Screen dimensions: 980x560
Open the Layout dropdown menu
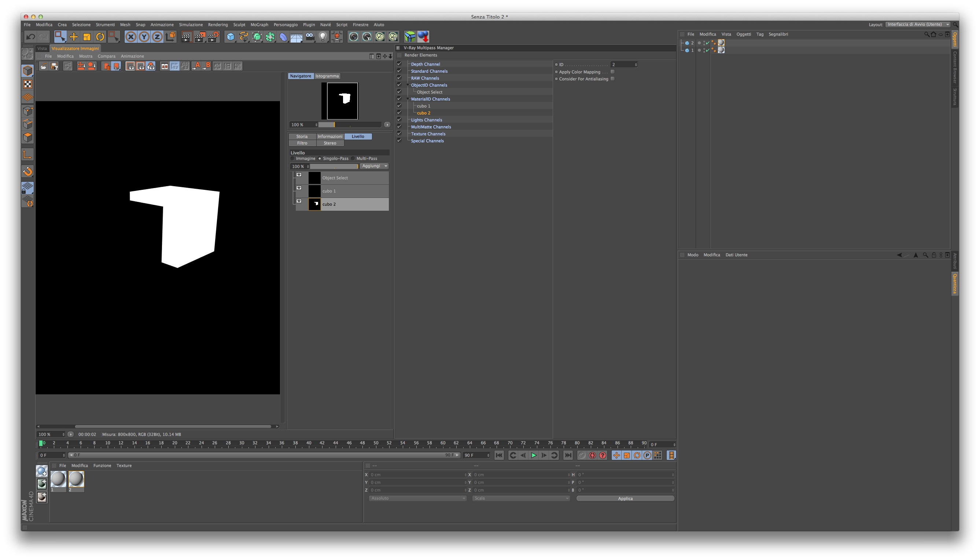pos(917,24)
